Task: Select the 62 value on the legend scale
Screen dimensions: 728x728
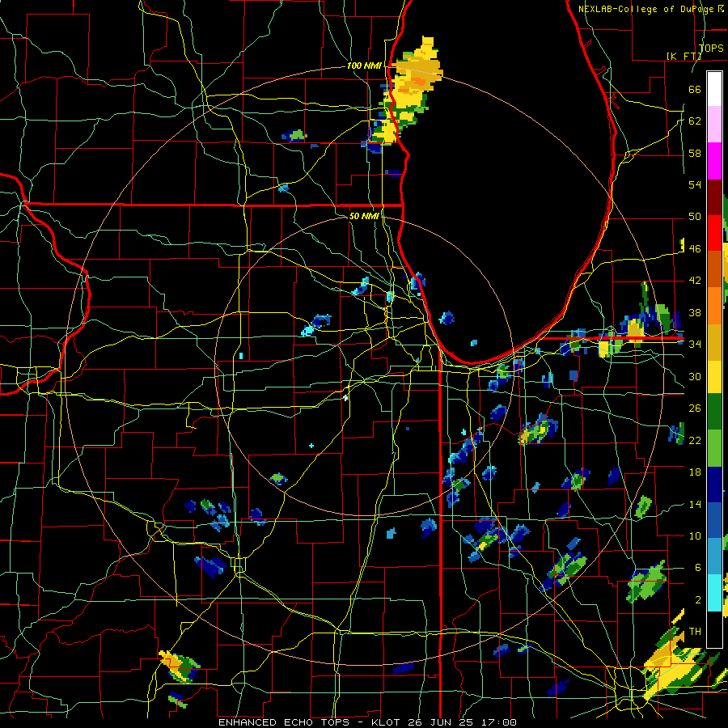Action: tap(695, 121)
